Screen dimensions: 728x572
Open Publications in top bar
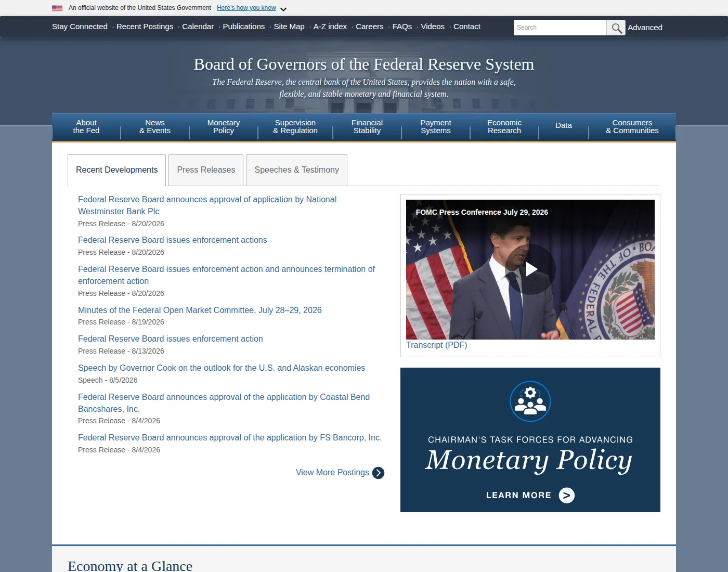tap(244, 27)
